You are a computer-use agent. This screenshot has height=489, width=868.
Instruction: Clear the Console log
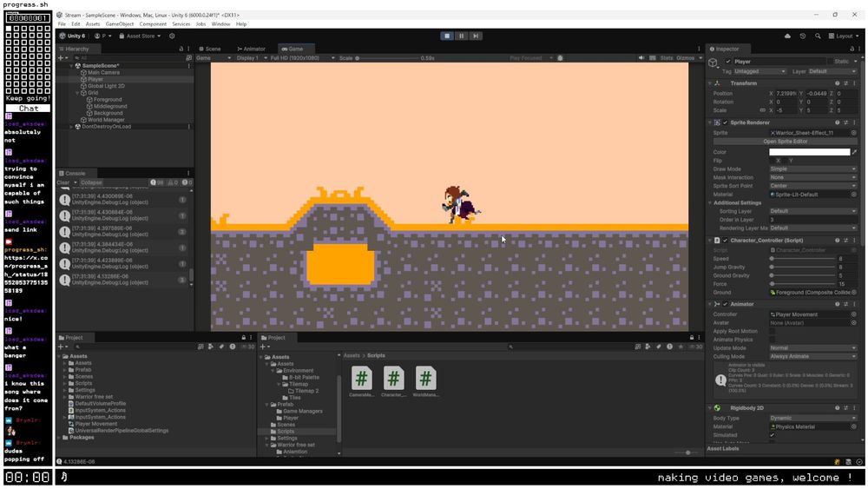tap(63, 182)
